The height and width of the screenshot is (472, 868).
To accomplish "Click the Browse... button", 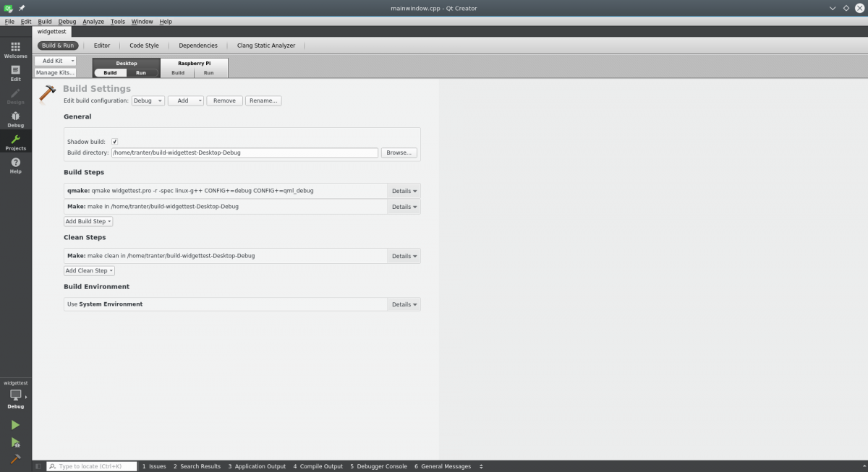I will click(399, 153).
